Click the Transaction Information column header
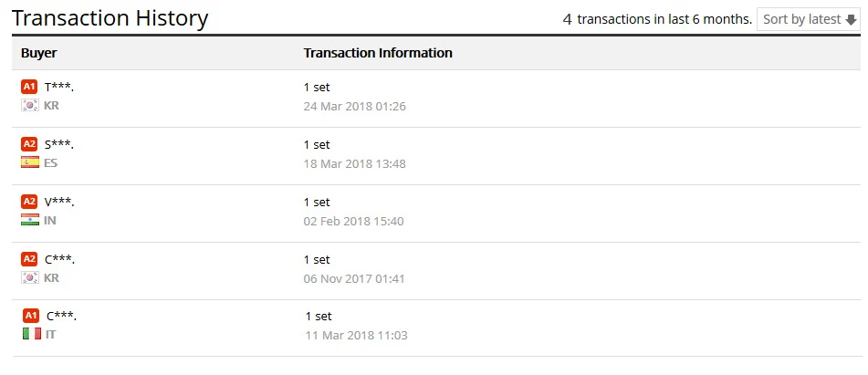The height and width of the screenshot is (375, 868). [378, 53]
